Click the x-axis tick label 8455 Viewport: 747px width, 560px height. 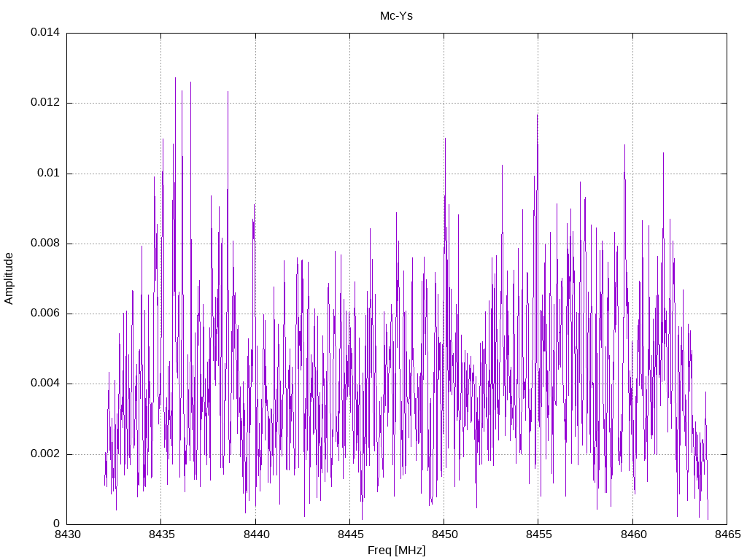coord(539,534)
